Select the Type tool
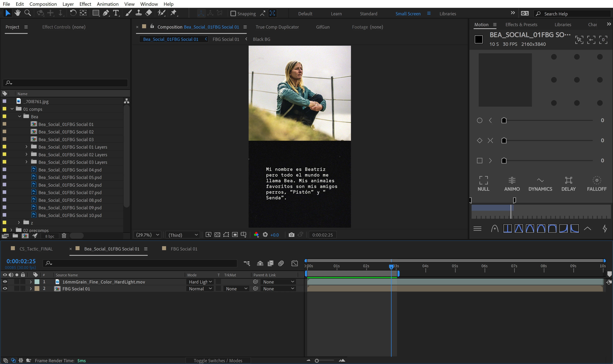 pos(116,13)
